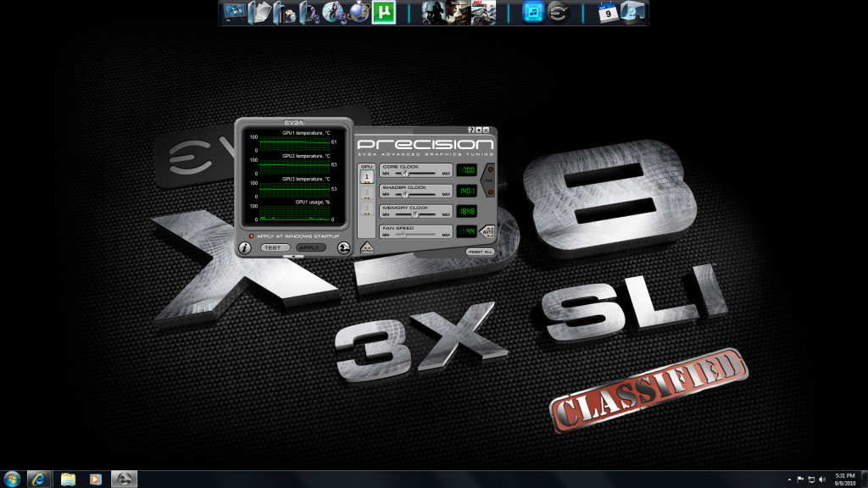Click the Core Clock slider handle
The image size is (868, 488).
405,173
